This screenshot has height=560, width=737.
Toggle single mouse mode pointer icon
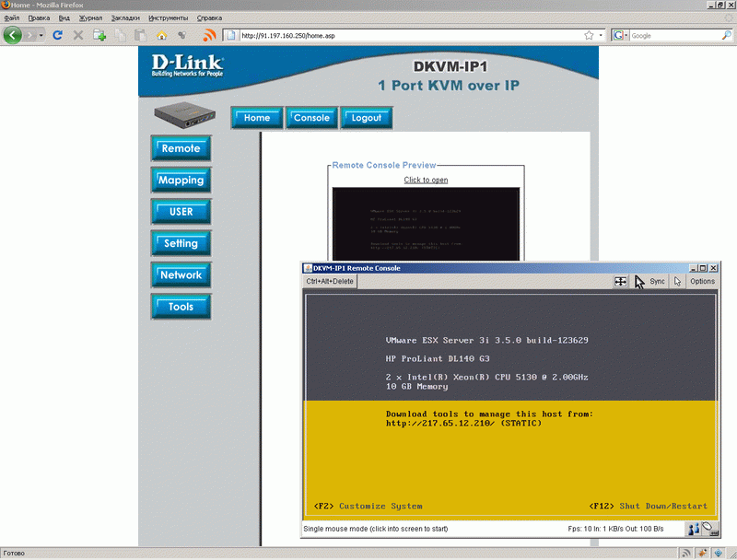[x=677, y=282]
